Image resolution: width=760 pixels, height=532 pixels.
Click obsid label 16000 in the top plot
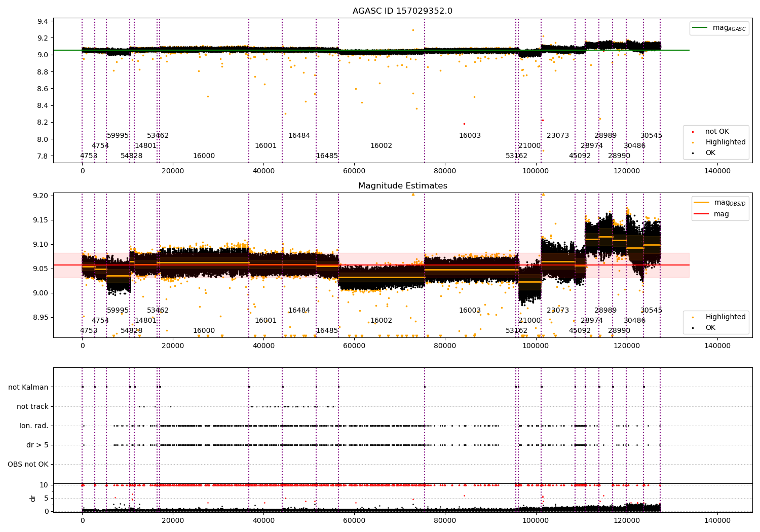pyautogui.click(x=204, y=156)
